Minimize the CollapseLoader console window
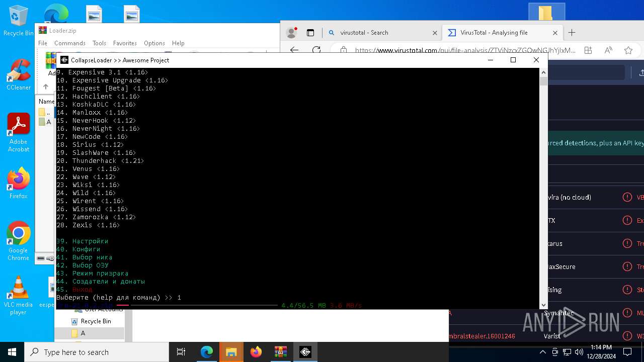 [x=491, y=60]
